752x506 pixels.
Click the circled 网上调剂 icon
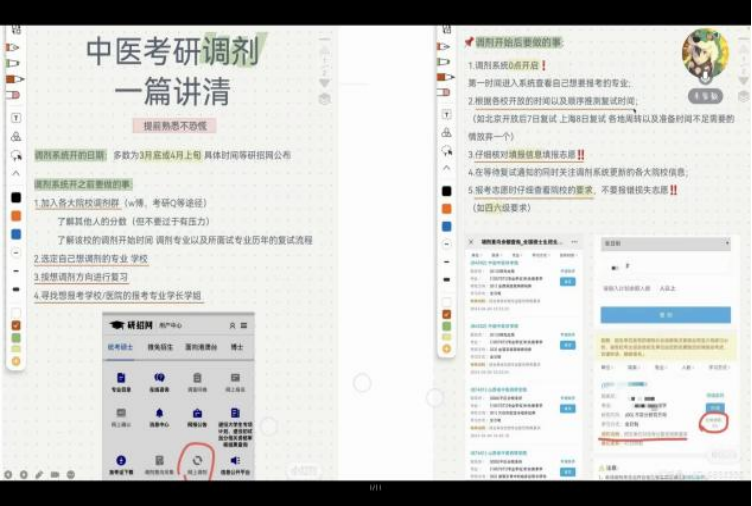click(196, 463)
